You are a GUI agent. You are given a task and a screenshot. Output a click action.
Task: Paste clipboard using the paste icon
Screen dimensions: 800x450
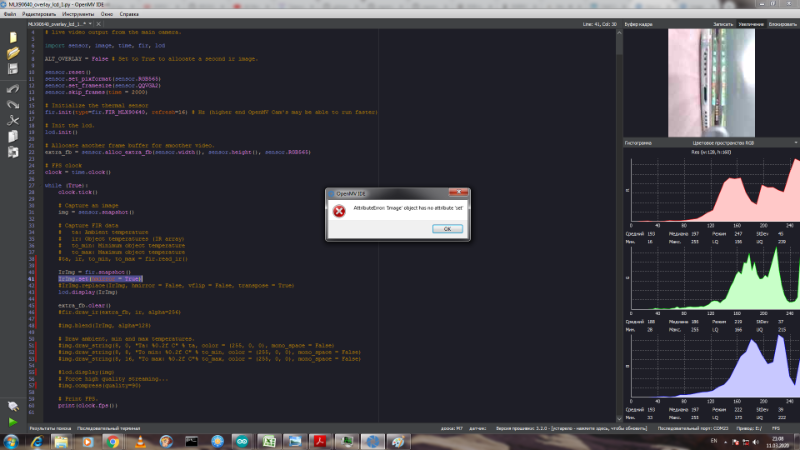pos(13,152)
